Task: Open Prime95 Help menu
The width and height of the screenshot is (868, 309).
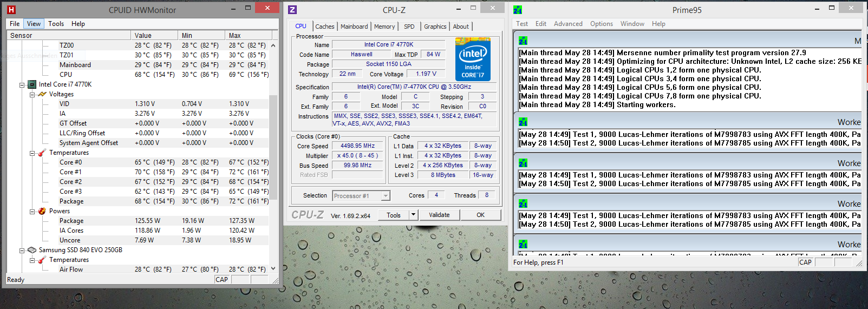Action: (x=658, y=24)
